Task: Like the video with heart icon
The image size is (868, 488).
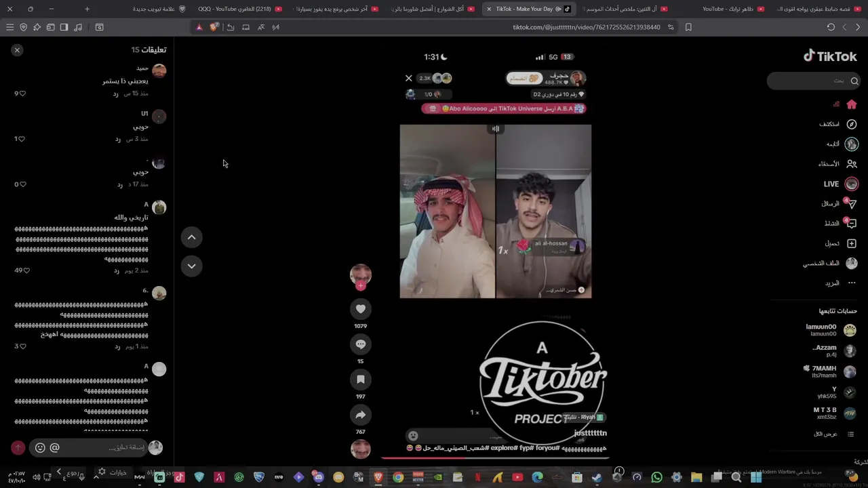Action: point(361,309)
